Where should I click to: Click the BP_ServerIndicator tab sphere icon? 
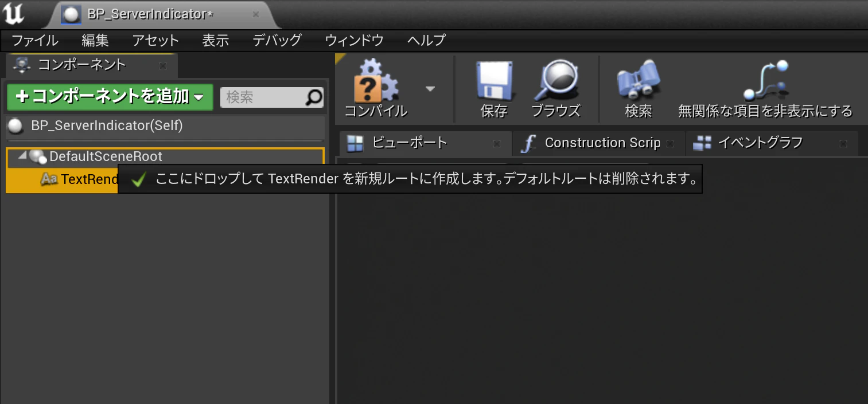coord(71,15)
